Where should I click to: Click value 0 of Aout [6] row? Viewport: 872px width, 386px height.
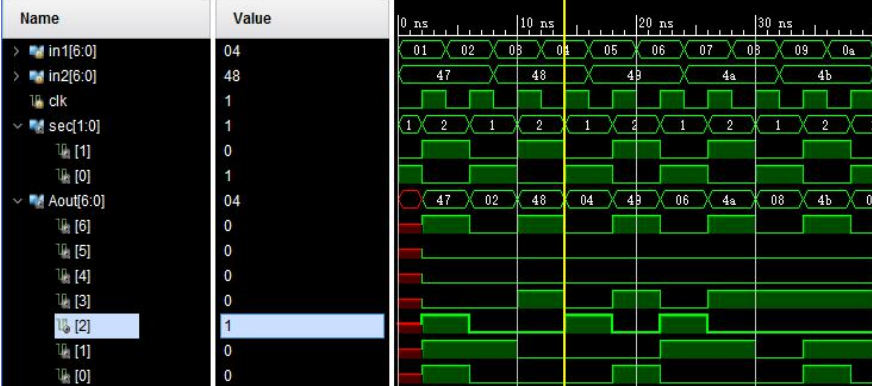tap(227, 226)
